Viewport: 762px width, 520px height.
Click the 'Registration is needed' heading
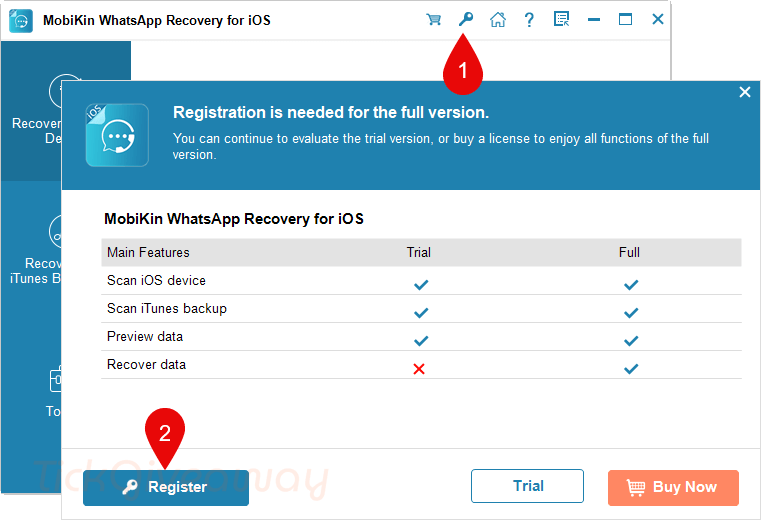click(x=331, y=112)
